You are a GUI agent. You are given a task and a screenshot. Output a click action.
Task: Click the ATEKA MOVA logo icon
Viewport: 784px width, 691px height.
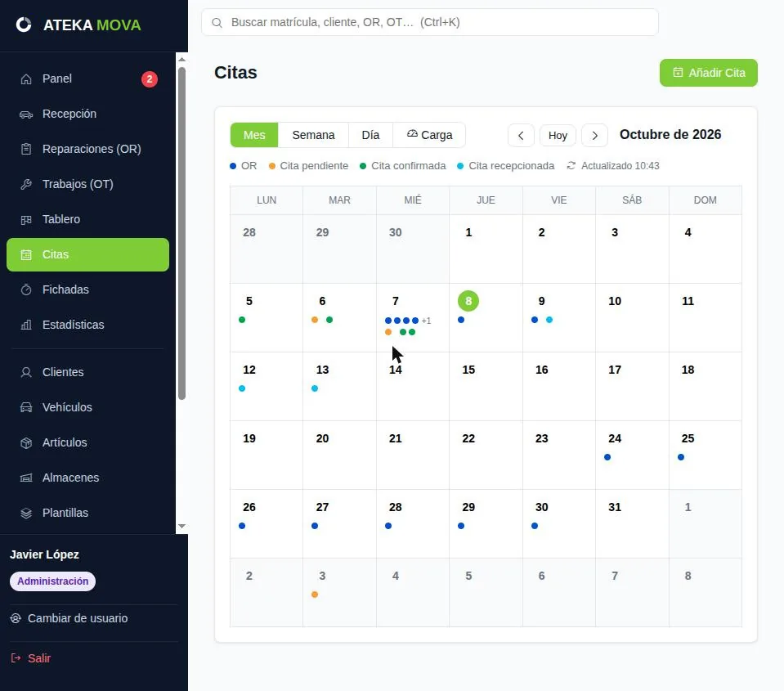tap(24, 25)
